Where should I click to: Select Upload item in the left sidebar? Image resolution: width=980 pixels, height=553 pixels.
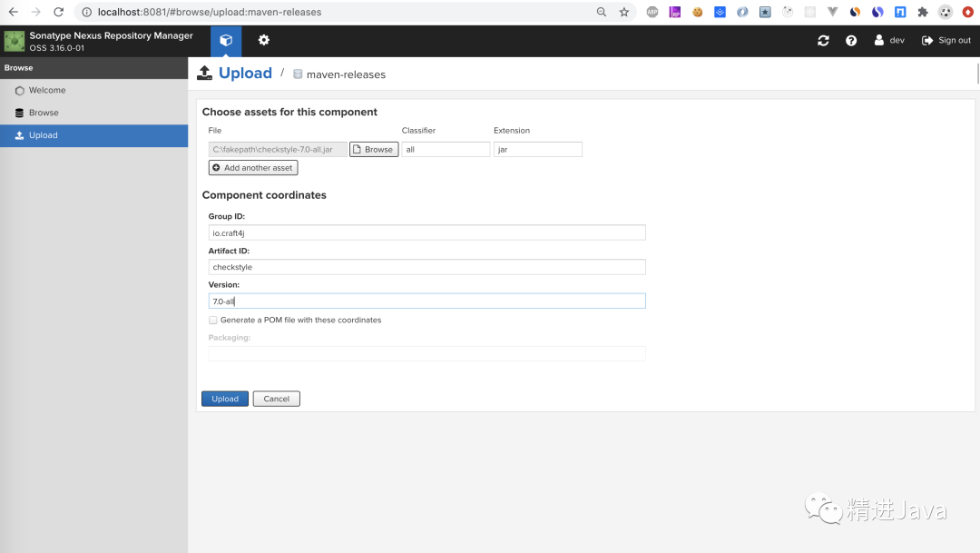pyautogui.click(x=93, y=135)
